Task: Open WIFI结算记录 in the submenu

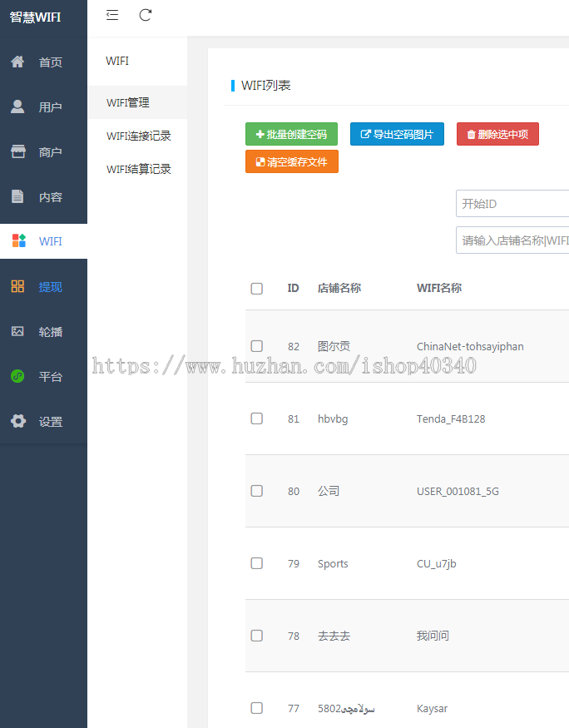Action: 137,169
